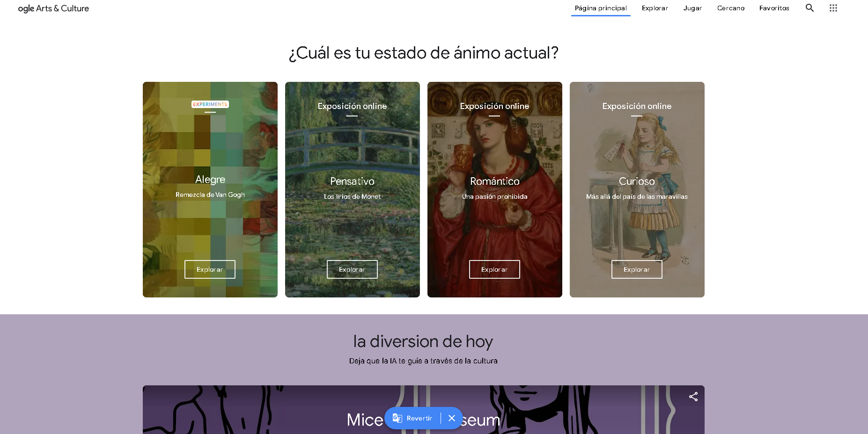Click the 'la diversion de hoy' heading

pyautogui.click(x=423, y=341)
